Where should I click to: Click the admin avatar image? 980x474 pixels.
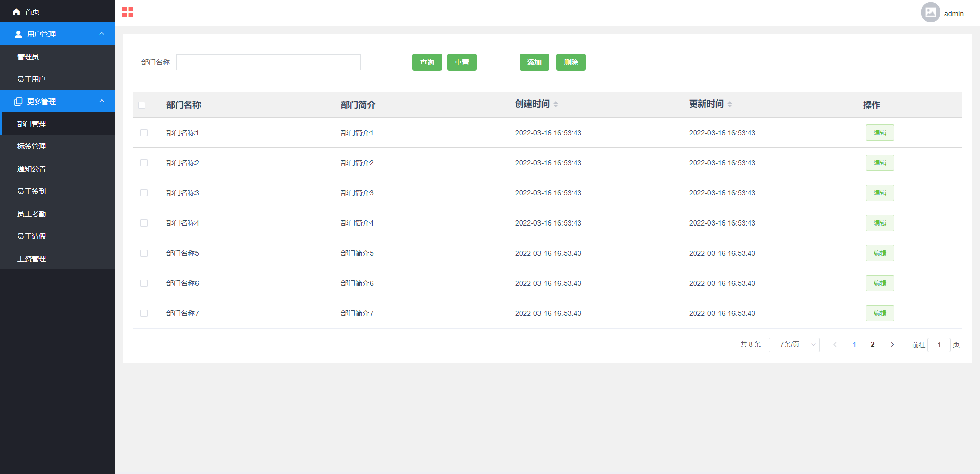tap(930, 13)
